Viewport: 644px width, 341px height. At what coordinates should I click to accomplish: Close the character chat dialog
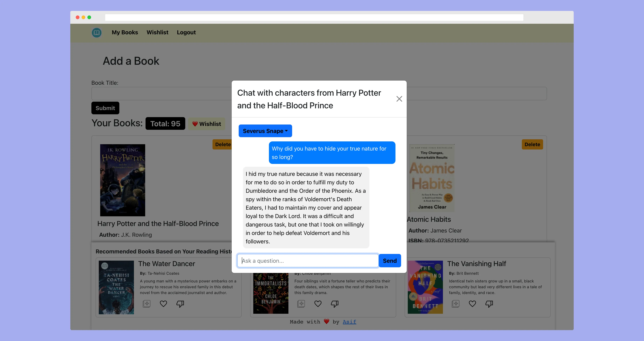399,99
